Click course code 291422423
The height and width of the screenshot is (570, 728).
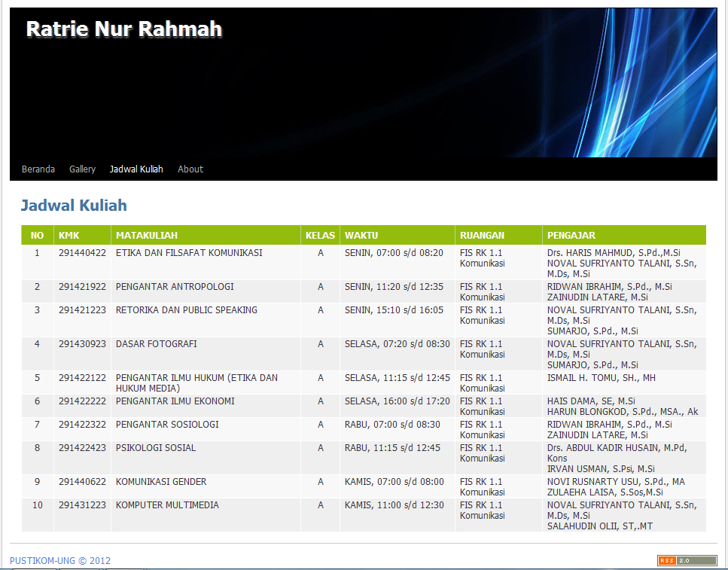pyautogui.click(x=82, y=448)
